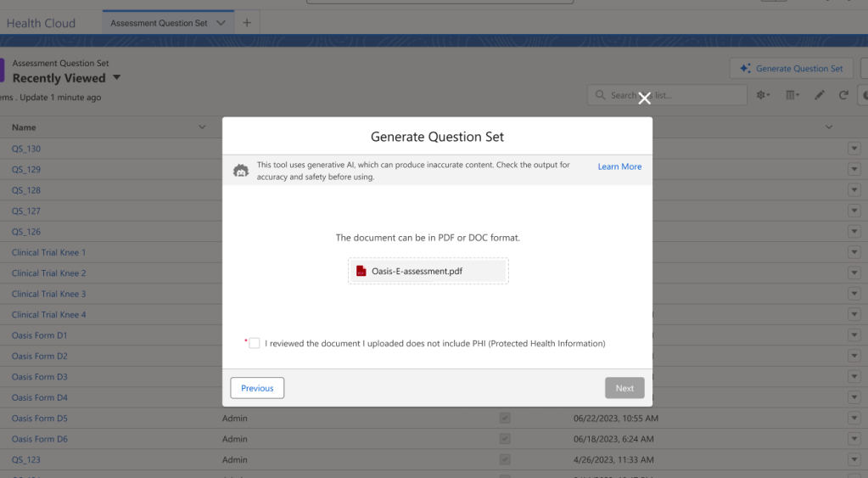This screenshot has width=868, height=478.
Task: Open list view settings gear icon
Action: tap(763, 95)
